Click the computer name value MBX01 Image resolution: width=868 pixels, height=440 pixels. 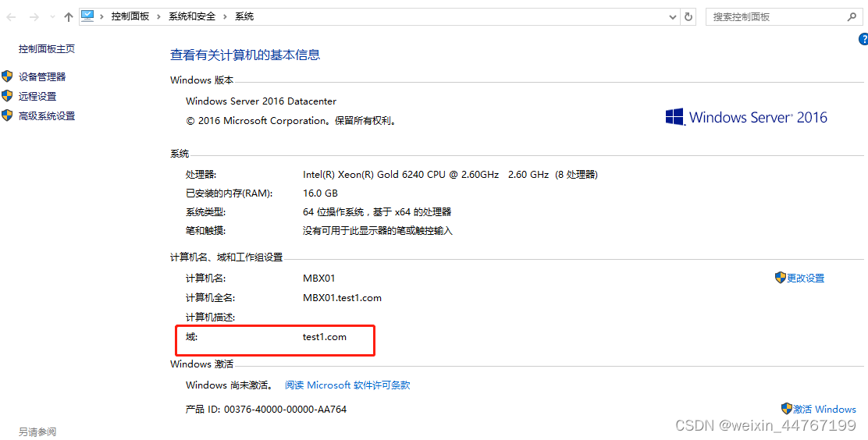coord(318,279)
